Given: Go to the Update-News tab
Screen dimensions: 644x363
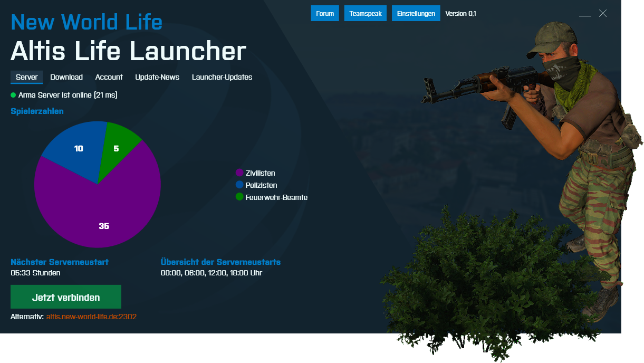Looking at the screenshot, I should click(x=157, y=78).
